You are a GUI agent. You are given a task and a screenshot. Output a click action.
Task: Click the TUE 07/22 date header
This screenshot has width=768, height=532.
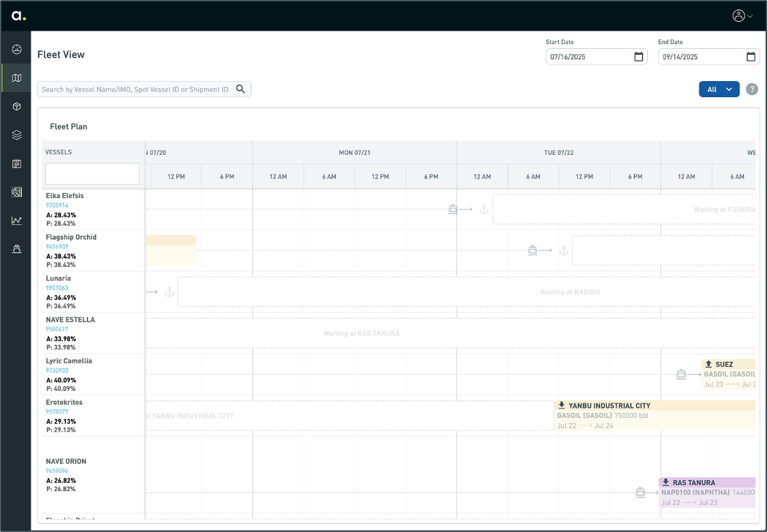pos(559,153)
